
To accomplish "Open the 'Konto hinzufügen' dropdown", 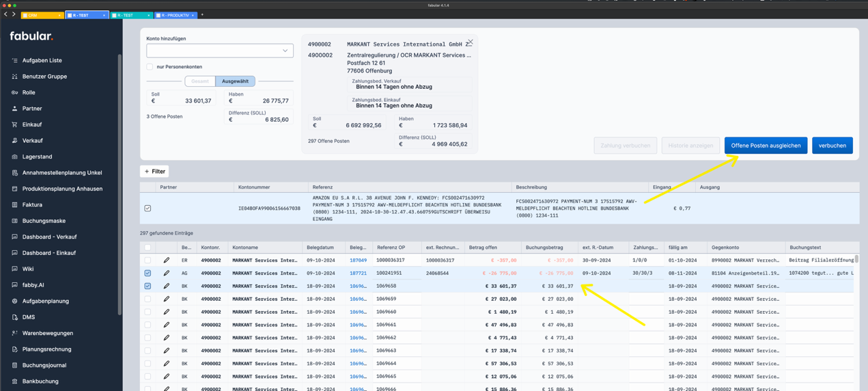I will point(219,51).
